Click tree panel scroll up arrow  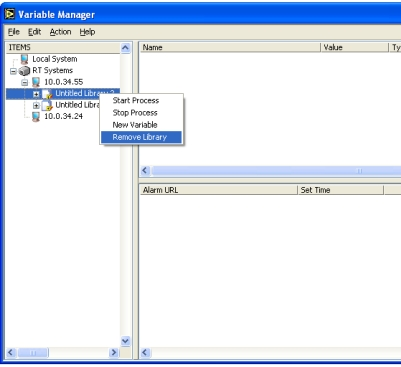pyautogui.click(x=125, y=48)
